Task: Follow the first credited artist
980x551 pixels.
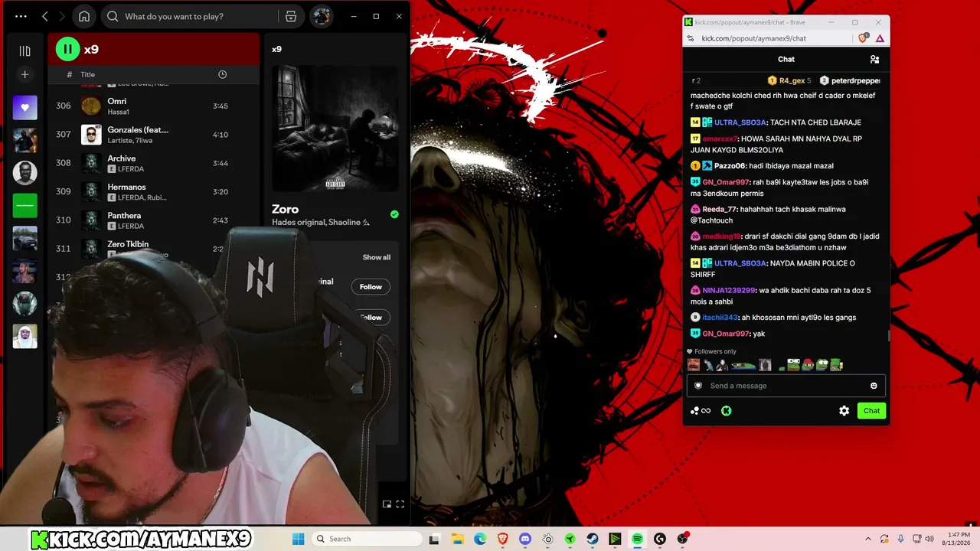Action: pyautogui.click(x=371, y=287)
